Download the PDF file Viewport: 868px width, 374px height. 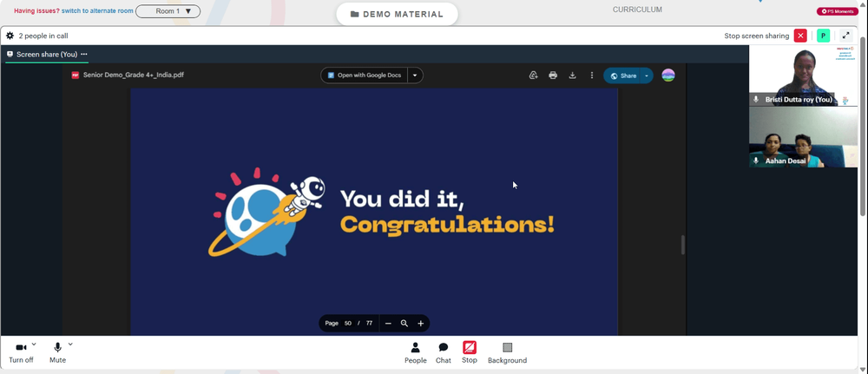click(572, 75)
